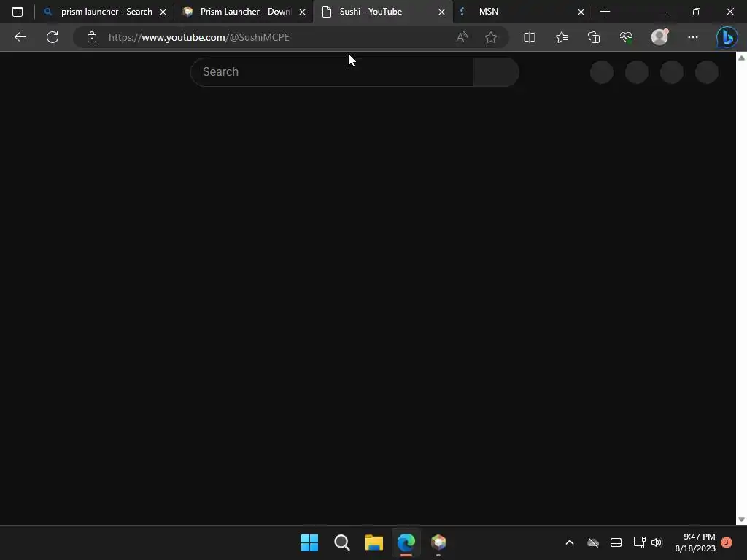
Task: Close the Sushi - YouTube tab
Action: [x=441, y=12]
